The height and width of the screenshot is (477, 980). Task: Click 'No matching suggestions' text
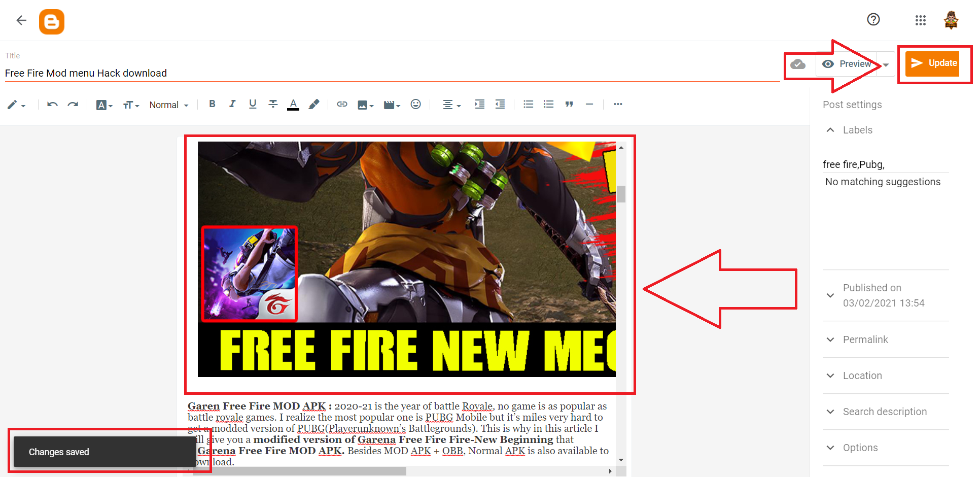point(883,182)
